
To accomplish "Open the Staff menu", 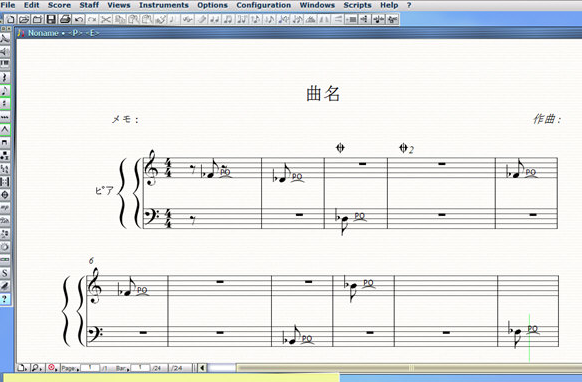I will (x=89, y=5).
